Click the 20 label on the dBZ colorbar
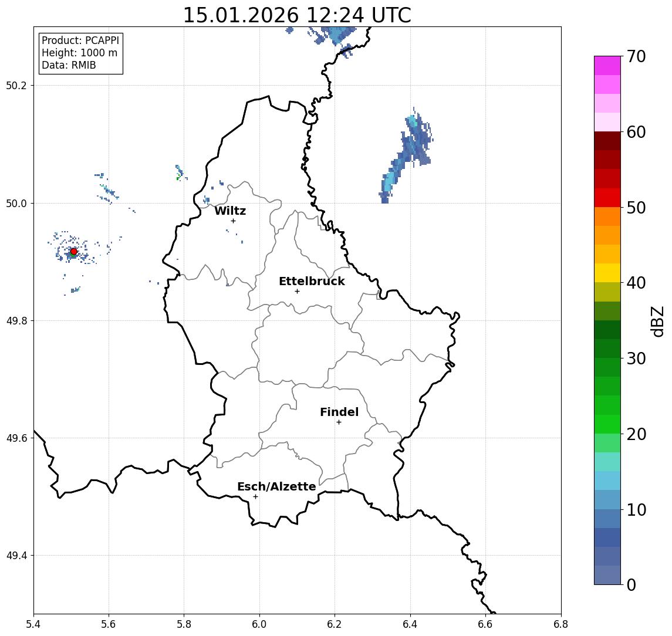Screen dimensions: 672x636 636,434
